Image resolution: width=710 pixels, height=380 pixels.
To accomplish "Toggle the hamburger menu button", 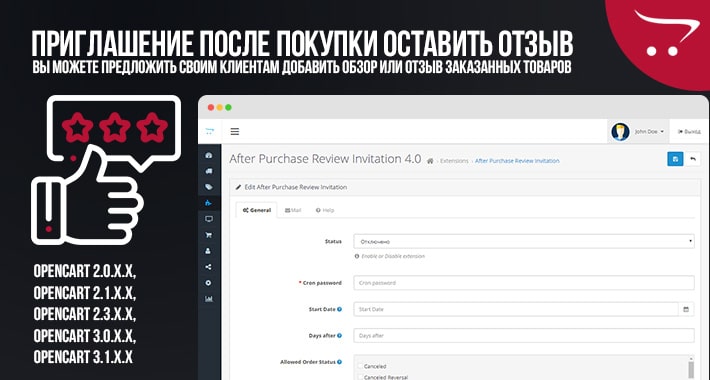I will pyautogui.click(x=235, y=132).
